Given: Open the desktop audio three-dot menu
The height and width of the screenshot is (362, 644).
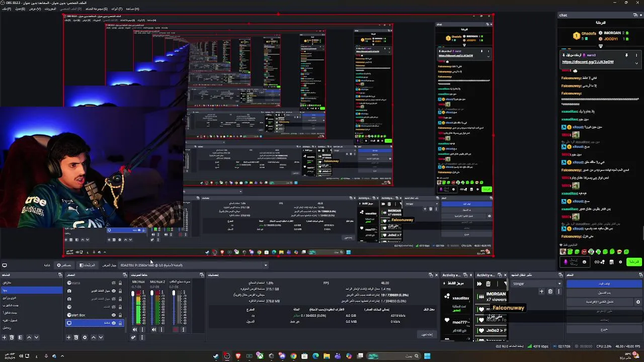Looking at the screenshot, I should [183, 329].
